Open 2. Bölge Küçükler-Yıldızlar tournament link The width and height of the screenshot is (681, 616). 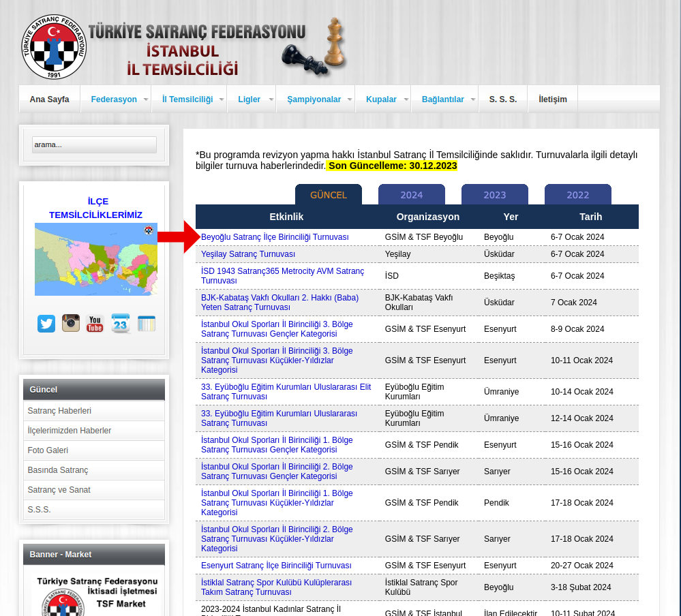click(277, 538)
